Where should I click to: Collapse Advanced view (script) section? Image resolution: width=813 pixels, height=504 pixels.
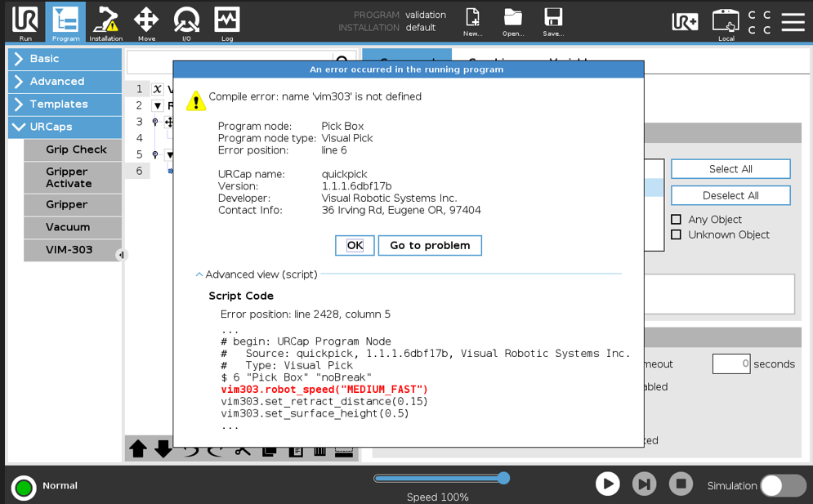click(257, 274)
